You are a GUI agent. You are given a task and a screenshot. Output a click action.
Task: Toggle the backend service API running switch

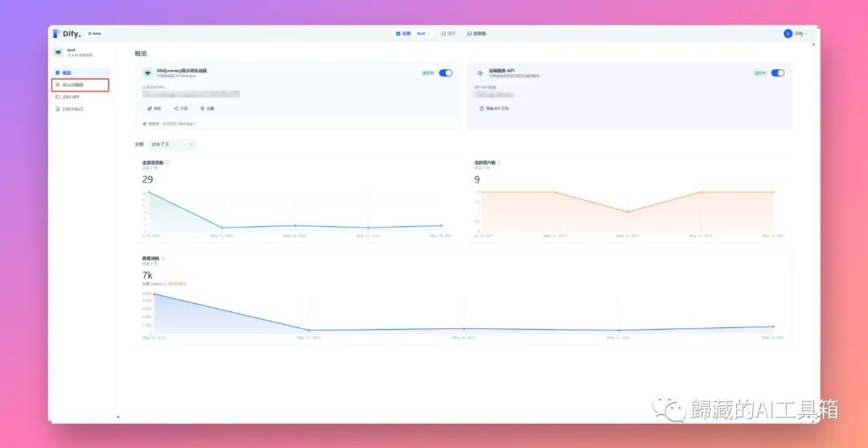pos(778,72)
